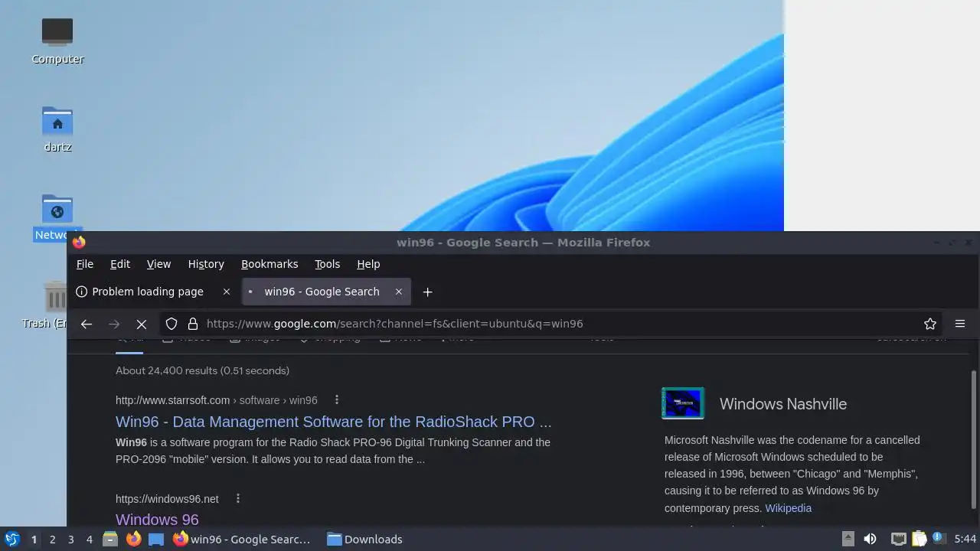Open the Computer desktop icon
The height and width of the screenshot is (551, 980).
57,41
